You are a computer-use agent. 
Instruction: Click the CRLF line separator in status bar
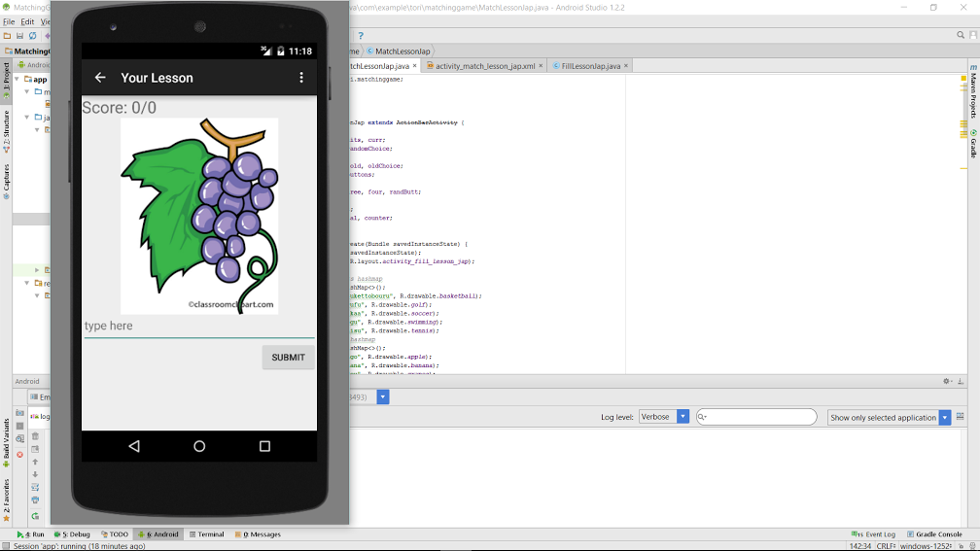pyautogui.click(x=887, y=546)
